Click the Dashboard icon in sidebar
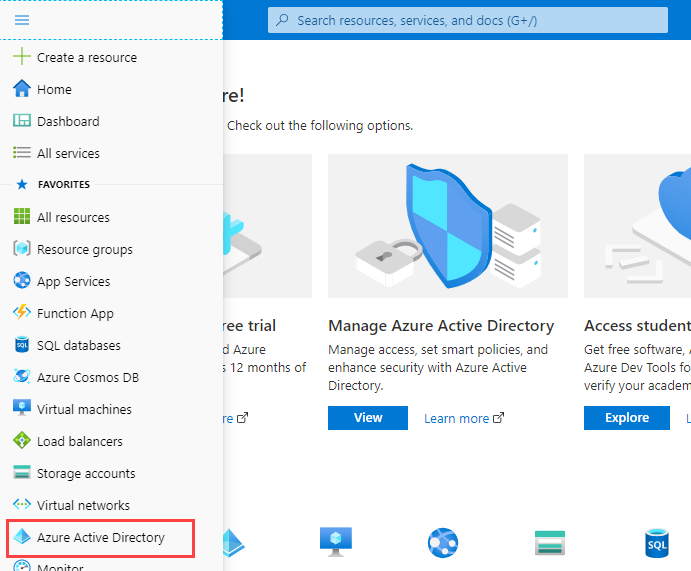Image resolution: width=691 pixels, height=571 pixels. (22, 120)
